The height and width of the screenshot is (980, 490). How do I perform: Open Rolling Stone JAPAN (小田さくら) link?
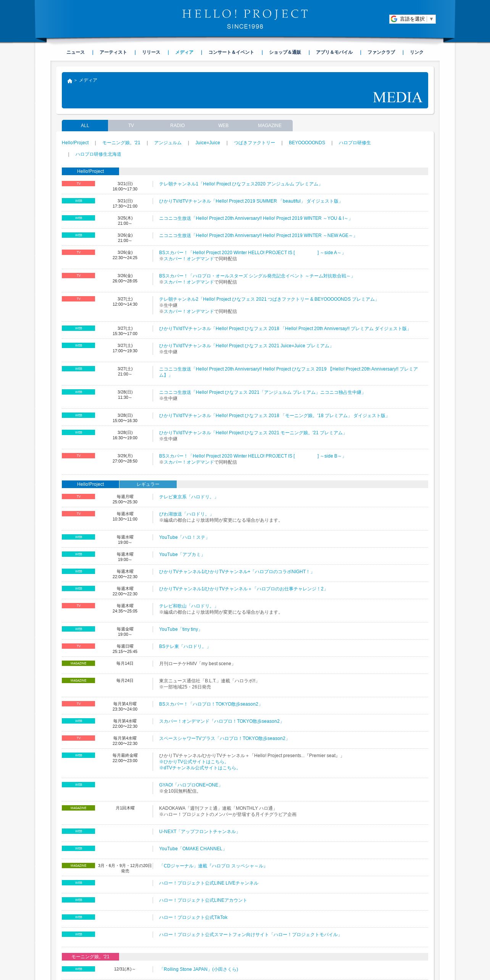pos(199,969)
